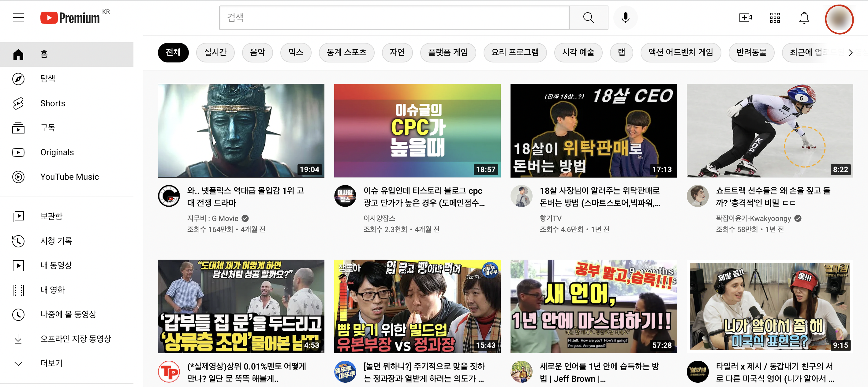Play the 18살 CEO video thumbnail
The image size is (868, 387).
593,130
